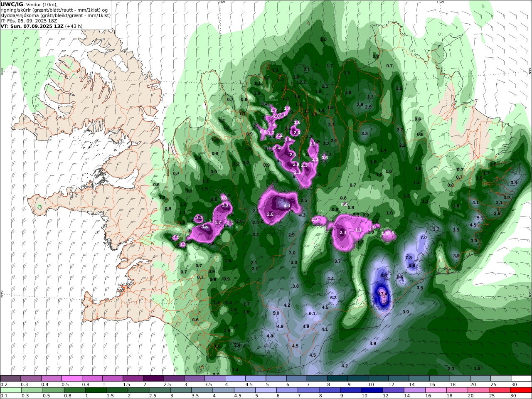Select the lower legend swatch labelled 7
The width and height of the screenshot is (532, 399).
click(308, 390)
